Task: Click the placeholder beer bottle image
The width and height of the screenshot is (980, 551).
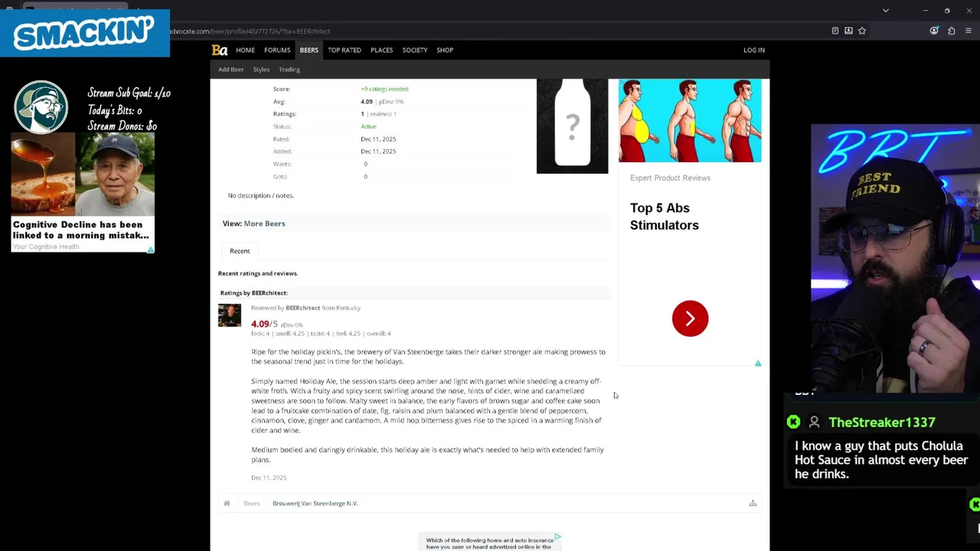Action: 572,126
